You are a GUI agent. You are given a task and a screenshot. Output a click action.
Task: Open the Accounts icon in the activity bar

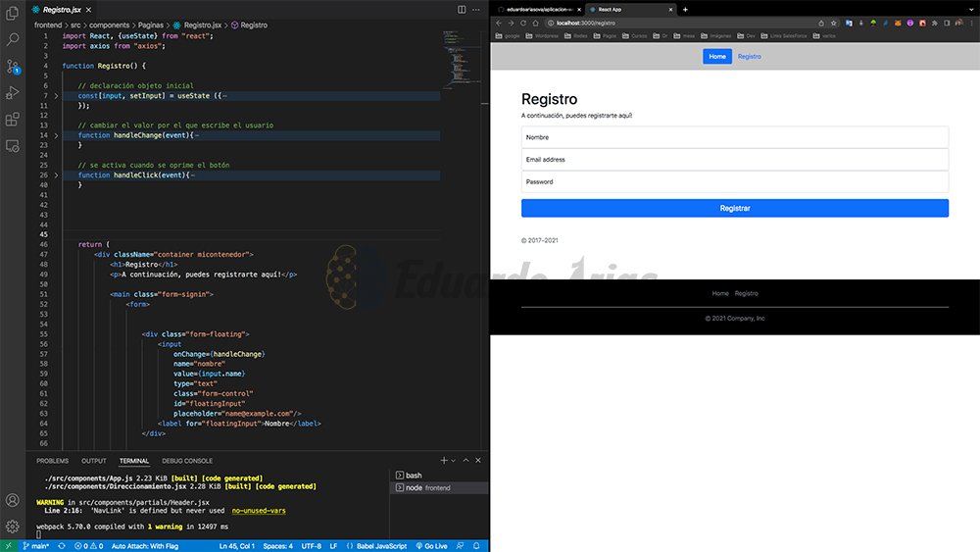pos(12,500)
